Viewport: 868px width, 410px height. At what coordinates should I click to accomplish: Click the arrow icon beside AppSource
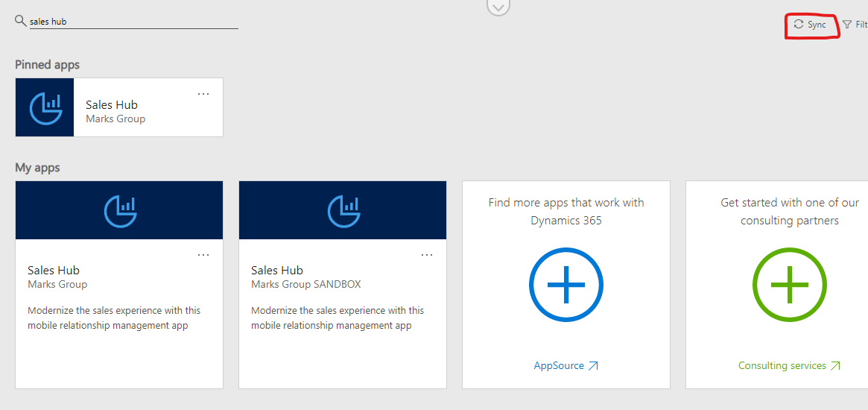tap(593, 366)
